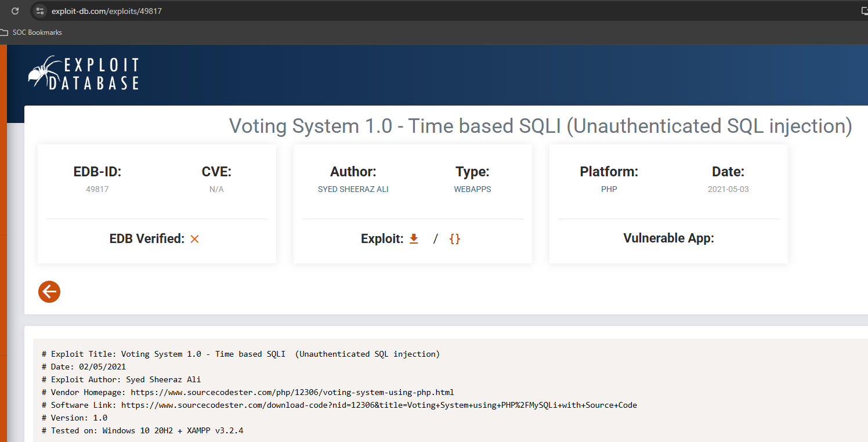The width and height of the screenshot is (868, 442).
Task: Filter by WEBAPPS exploit type
Action: [x=472, y=189]
